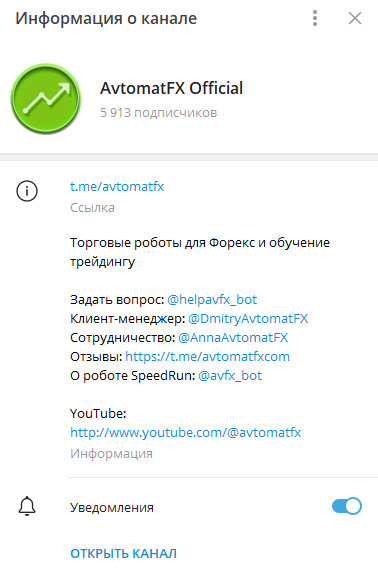The height and width of the screenshot is (570, 378).
Task: Click the Отзывы: label
Action: tap(96, 356)
